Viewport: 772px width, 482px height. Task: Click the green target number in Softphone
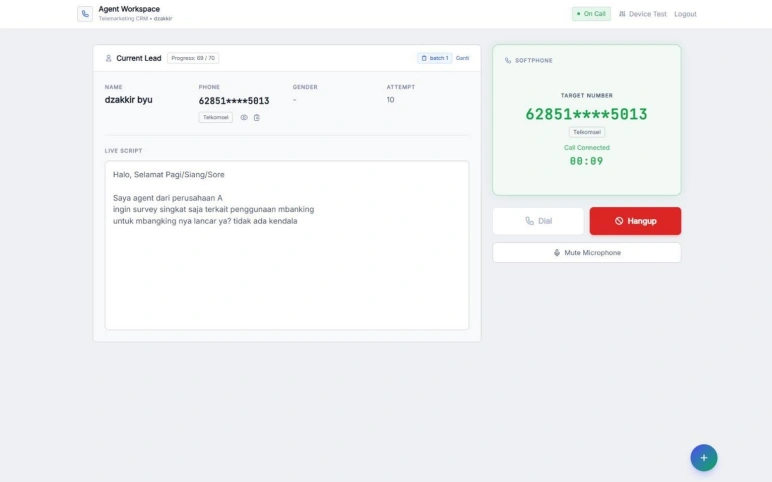coord(586,114)
